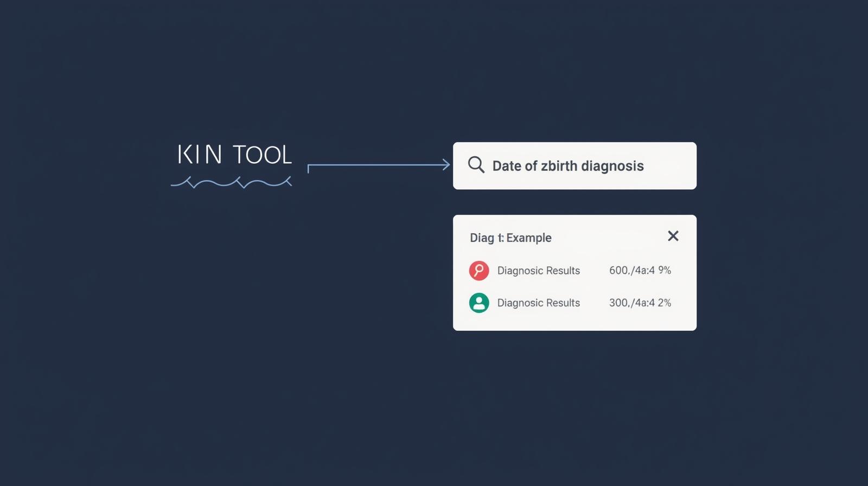Click the 600./4a:4 value
This screenshot has height=486, width=868.
(631, 270)
